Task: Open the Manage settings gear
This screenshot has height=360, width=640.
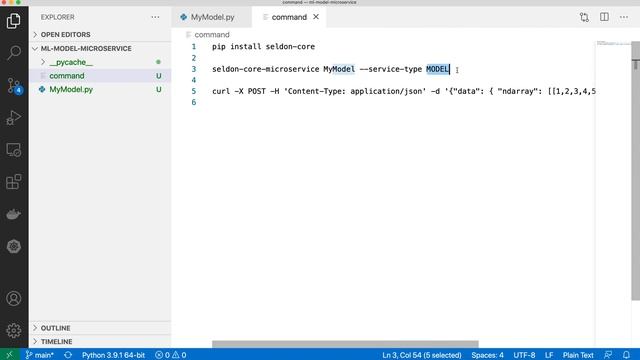Action: click(x=13, y=330)
